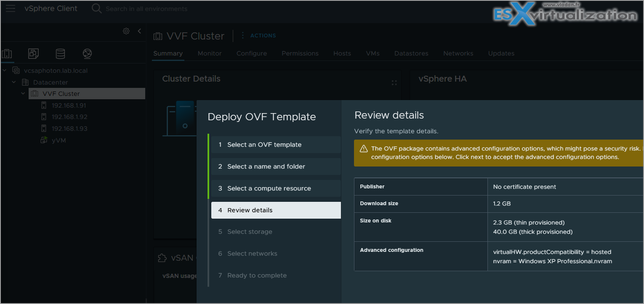Image resolution: width=644 pixels, height=304 pixels.
Task: Switch to Networking inventory view icon
Action: coord(87,53)
